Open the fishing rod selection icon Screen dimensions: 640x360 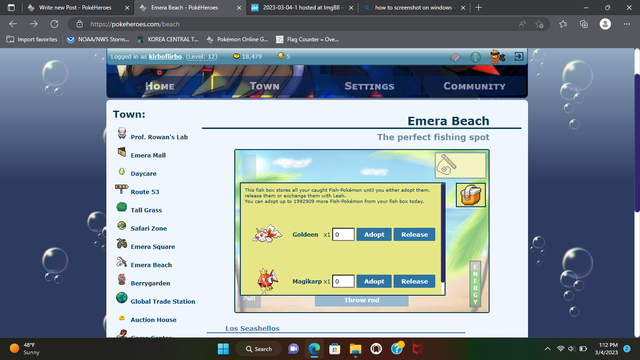pos(460,165)
